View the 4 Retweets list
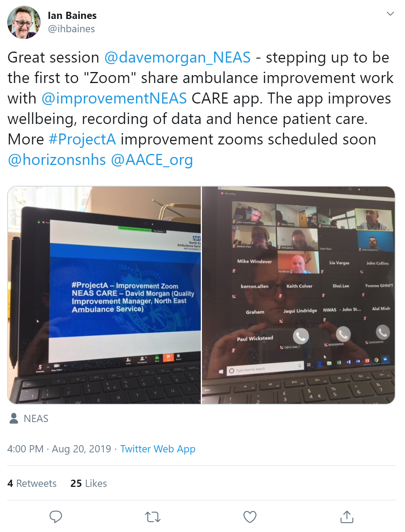405x532 pixels. point(32,483)
